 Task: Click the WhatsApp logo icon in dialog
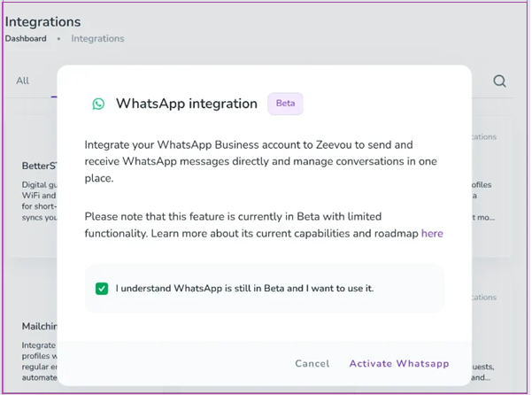(98, 104)
